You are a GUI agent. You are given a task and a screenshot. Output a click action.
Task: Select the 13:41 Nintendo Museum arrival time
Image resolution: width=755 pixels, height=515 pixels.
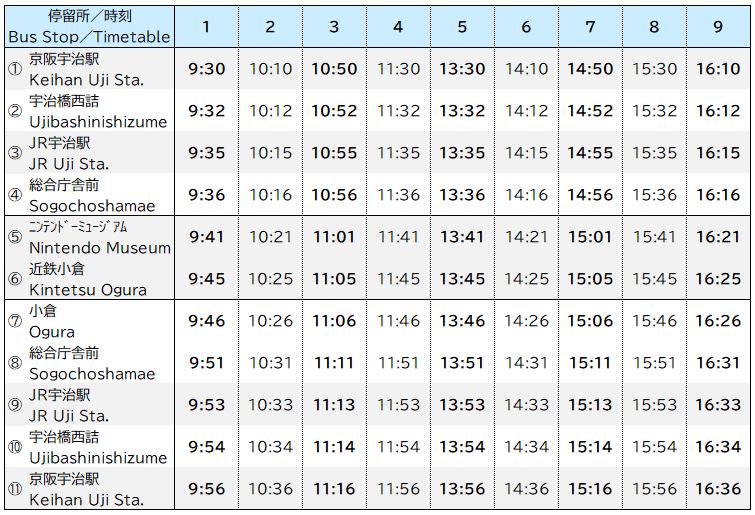462,237
